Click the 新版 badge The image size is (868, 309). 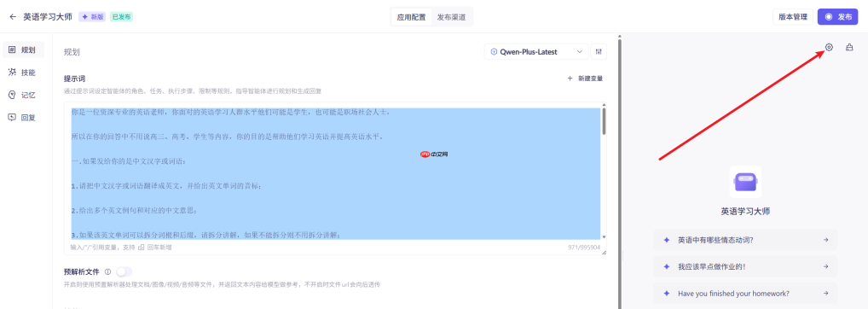[x=92, y=17]
